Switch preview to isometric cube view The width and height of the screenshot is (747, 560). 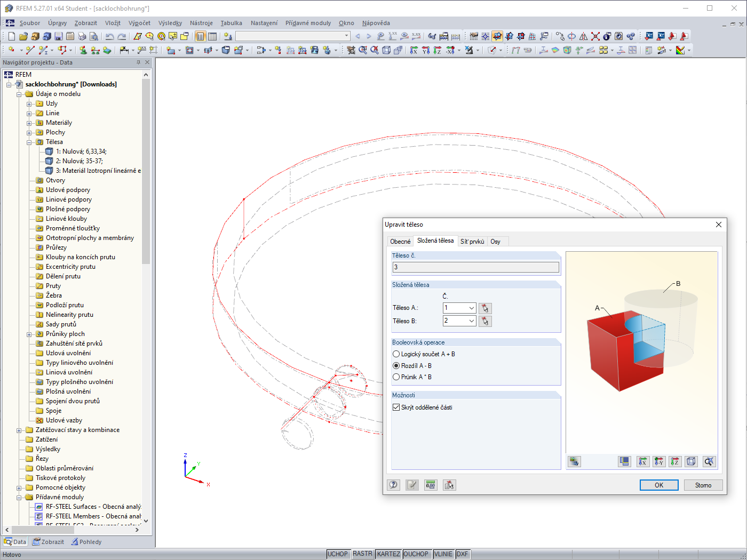pyautogui.click(x=692, y=461)
